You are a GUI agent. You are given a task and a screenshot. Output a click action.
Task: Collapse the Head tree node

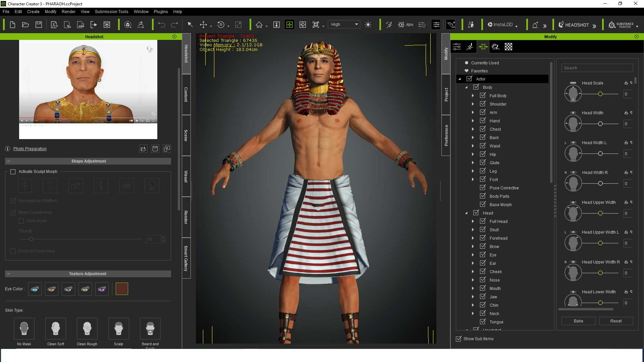[466, 213]
